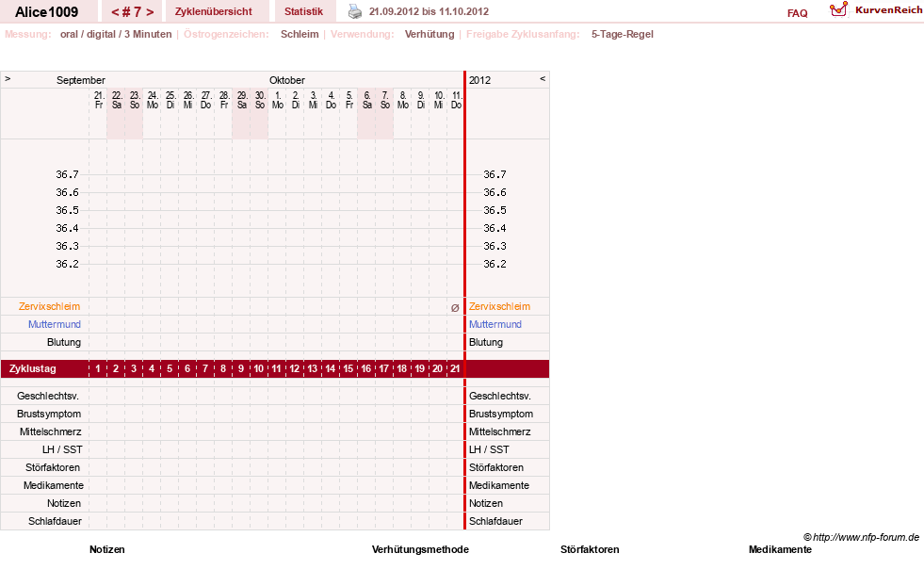The width and height of the screenshot is (924, 586).
Task: Click the bottom Medikamente heading
Action: (780, 549)
